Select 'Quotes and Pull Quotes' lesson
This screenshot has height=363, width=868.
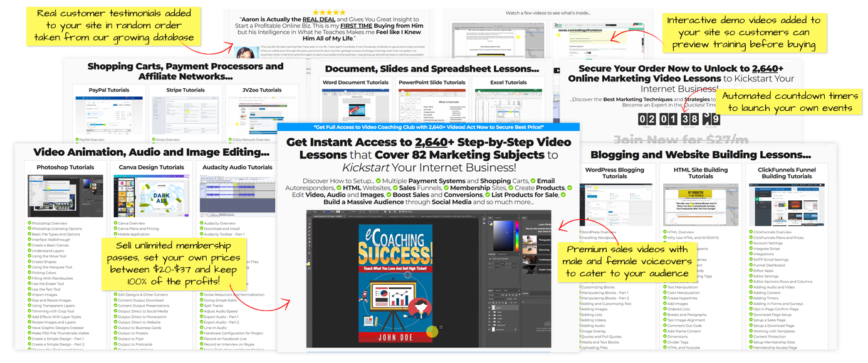(x=602, y=337)
